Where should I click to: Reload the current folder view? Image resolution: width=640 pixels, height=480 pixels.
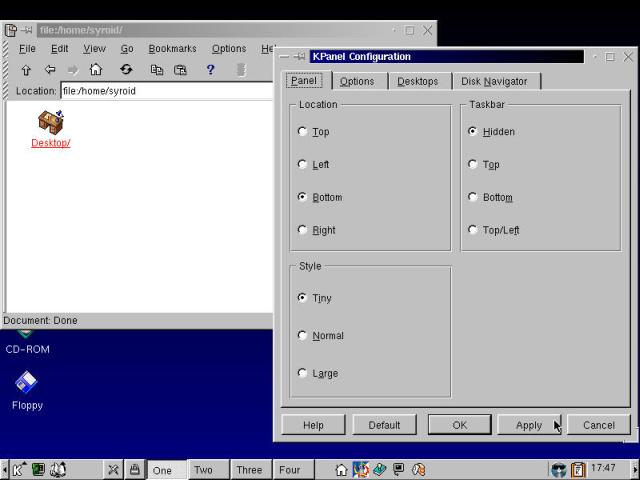tap(126, 70)
